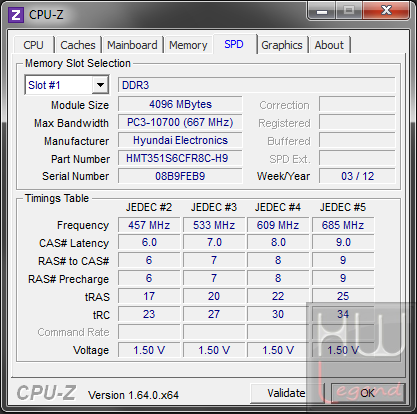Minimize the CPU-Z window
Image resolution: width=417 pixels, height=414 pixels.
[x=322, y=11]
